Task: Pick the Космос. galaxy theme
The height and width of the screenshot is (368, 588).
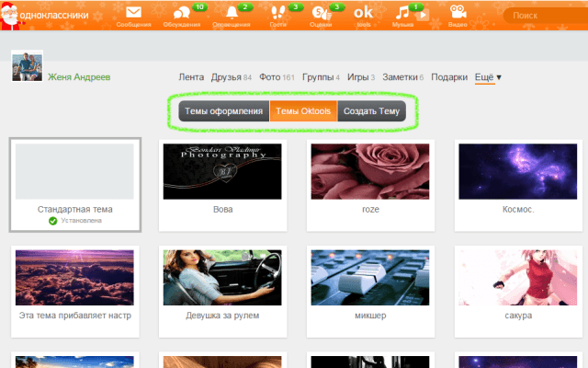Action: coord(518,171)
